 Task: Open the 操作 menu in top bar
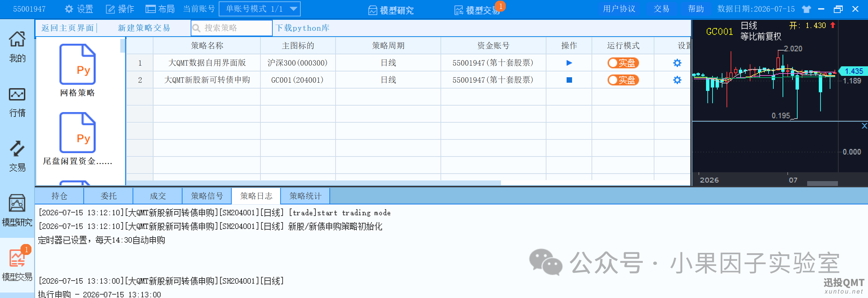click(x=120, y=9)
